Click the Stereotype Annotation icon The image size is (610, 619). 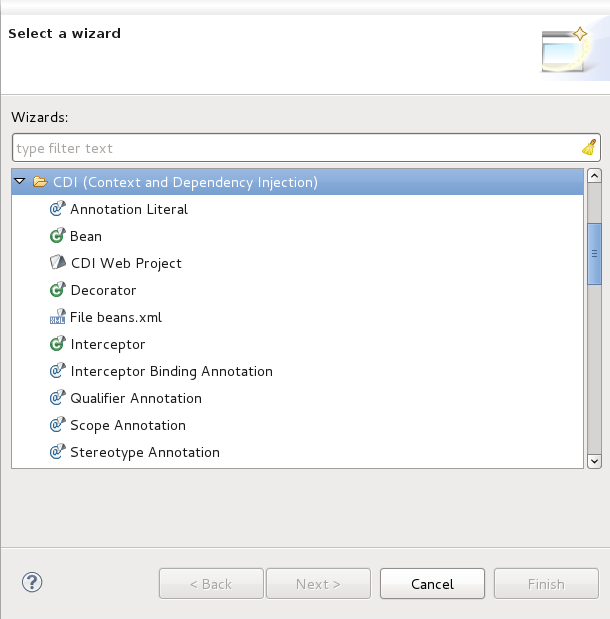coord(58,452)
